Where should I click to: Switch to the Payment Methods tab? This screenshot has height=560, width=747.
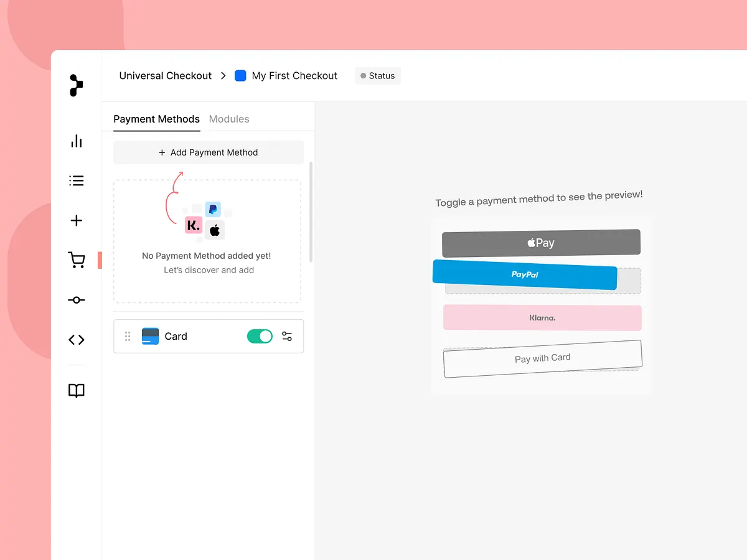click(157, 119)
